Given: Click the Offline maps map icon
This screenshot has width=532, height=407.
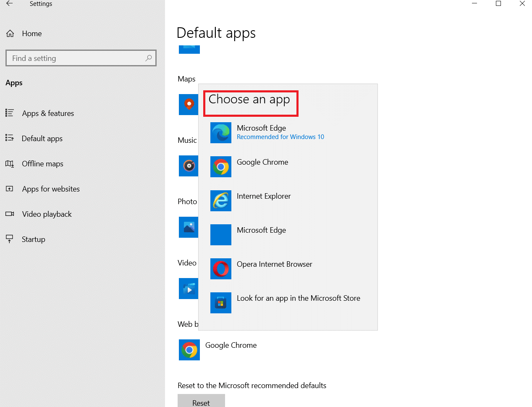Looking at the screenshot, I should click(10, 163).
